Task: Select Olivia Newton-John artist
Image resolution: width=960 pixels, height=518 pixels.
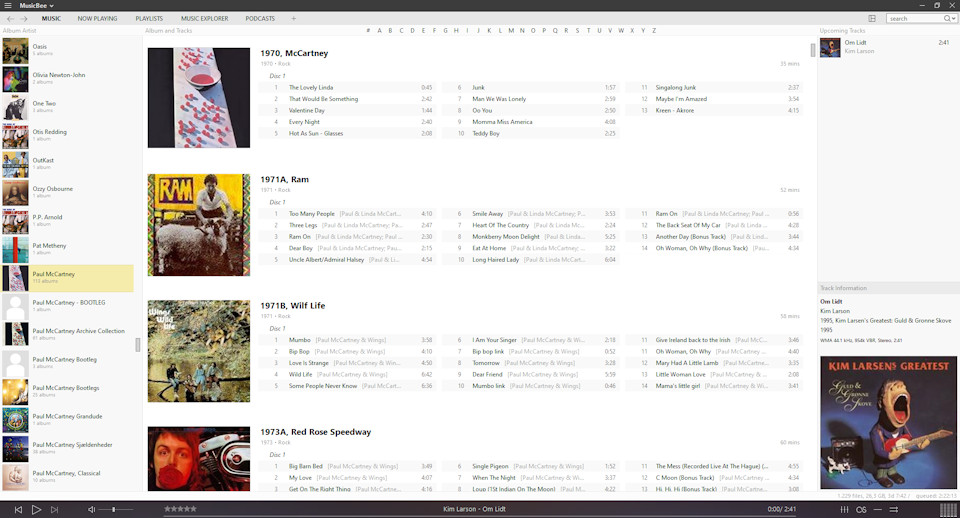Action: (67, 79)
